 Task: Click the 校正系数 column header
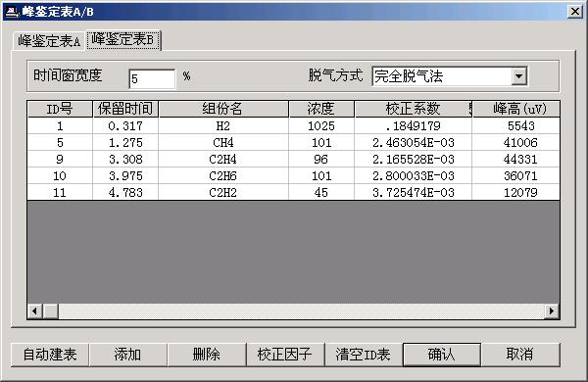click(x=414, y=109)
